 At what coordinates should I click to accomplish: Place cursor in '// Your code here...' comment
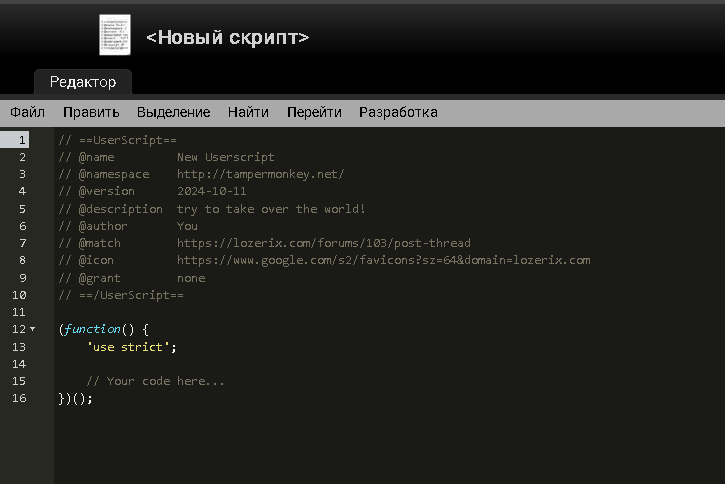[155, 381]
